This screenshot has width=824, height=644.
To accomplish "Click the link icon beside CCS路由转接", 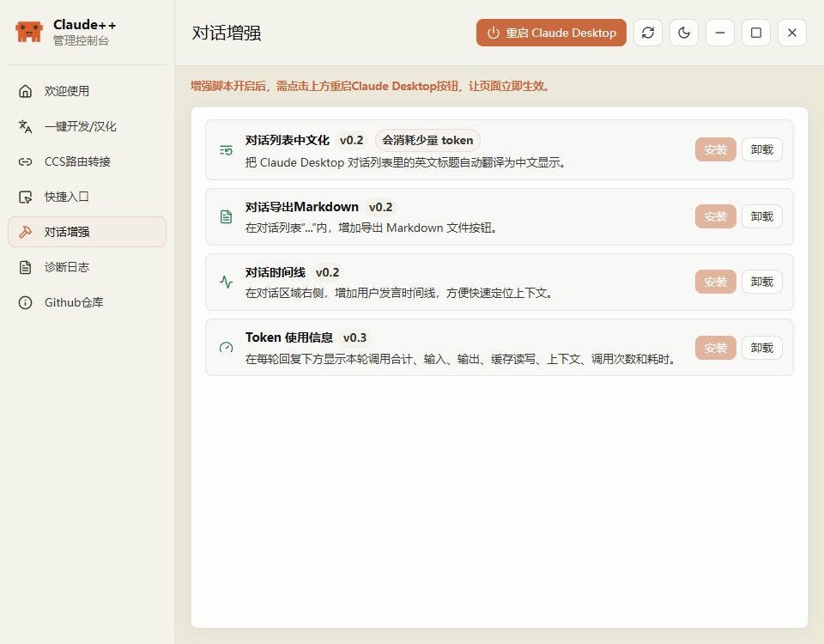I will point(25,161).
